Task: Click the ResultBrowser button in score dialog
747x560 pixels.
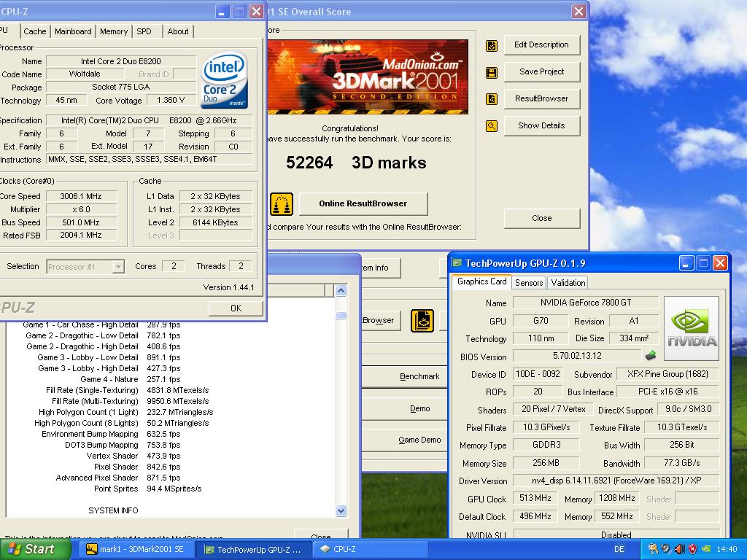Action: click(x=542, y=98)
